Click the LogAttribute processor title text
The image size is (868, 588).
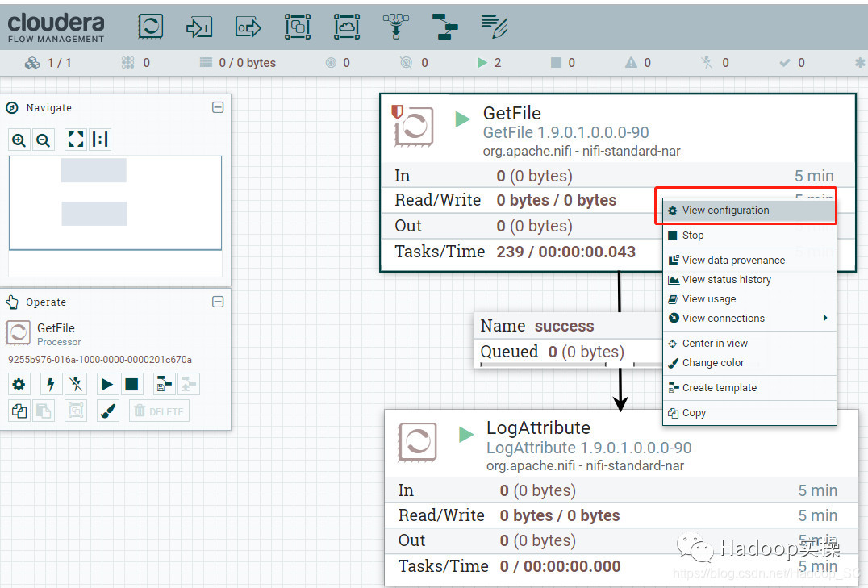point(538,427)
